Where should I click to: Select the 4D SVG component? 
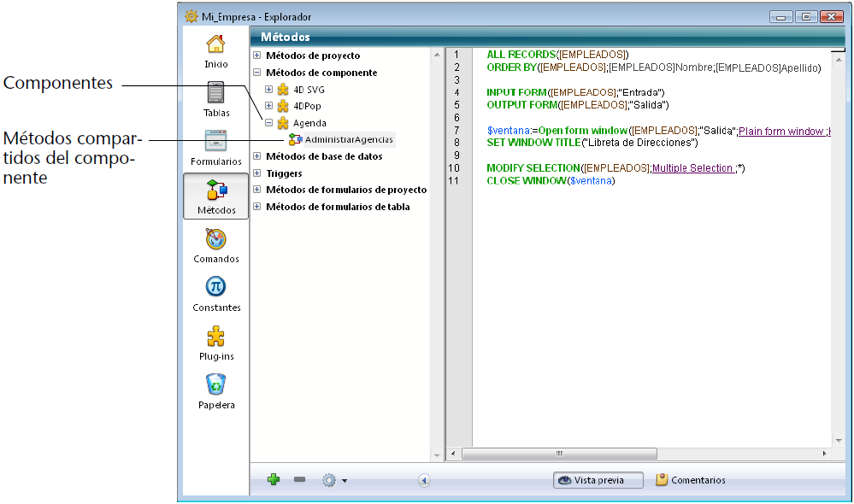pos(308,90)
